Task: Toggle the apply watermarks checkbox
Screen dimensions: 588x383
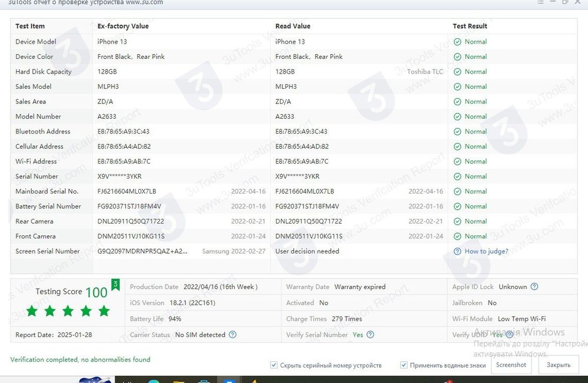Action: pyautogui.click(x=404, y=365)
